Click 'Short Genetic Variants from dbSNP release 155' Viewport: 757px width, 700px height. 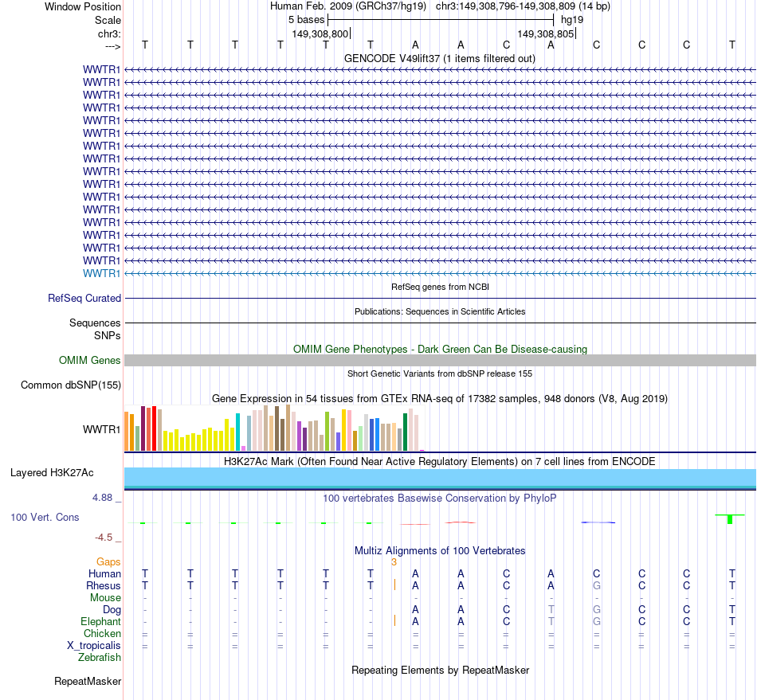pos(440,373)
